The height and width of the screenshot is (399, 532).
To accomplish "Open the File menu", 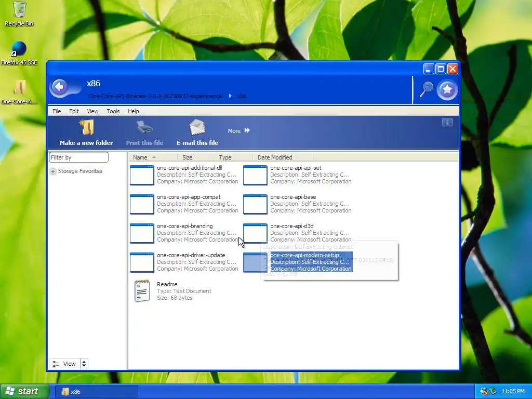I will pyautogui.click(x=57, y=111).
